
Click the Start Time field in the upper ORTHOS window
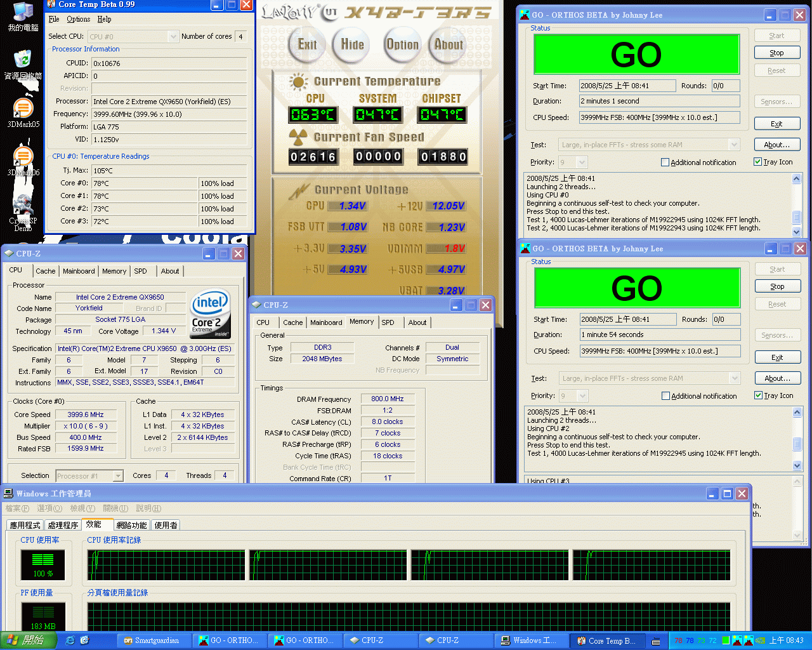pos(627,86)
